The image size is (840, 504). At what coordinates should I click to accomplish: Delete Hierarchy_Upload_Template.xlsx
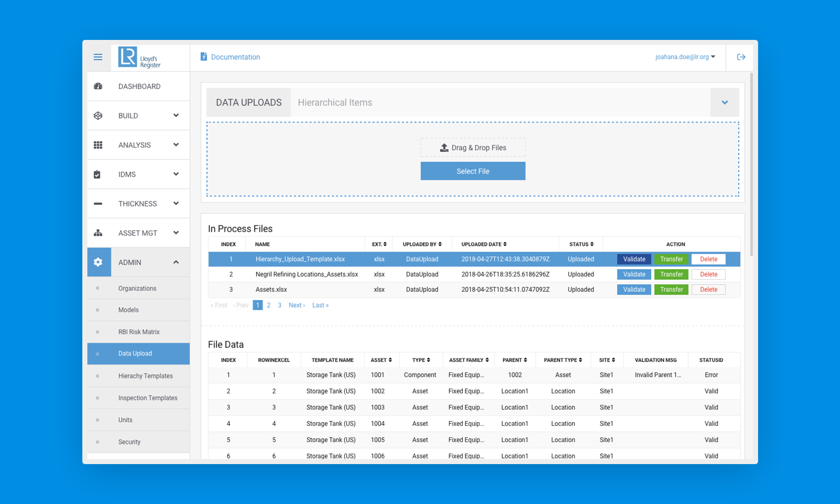[x=709, y=259]
